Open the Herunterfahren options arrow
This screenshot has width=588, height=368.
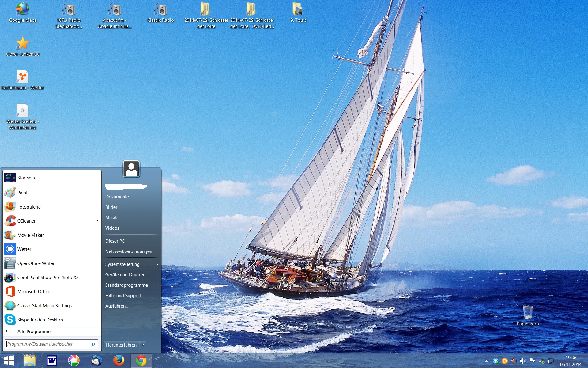(x=143, y=345)
